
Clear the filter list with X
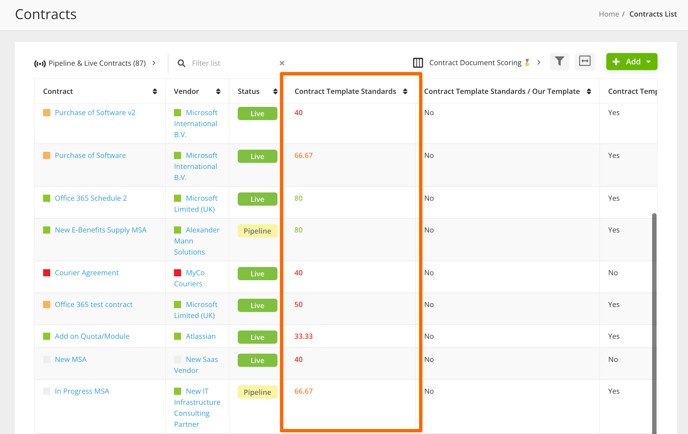[x=282, y=63]
